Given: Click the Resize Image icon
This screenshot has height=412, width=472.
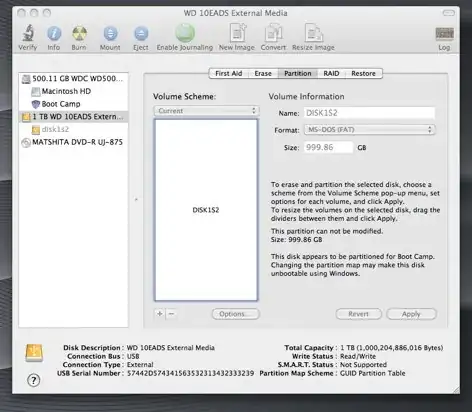Looking at the screenshot, I should pos(313,33).
